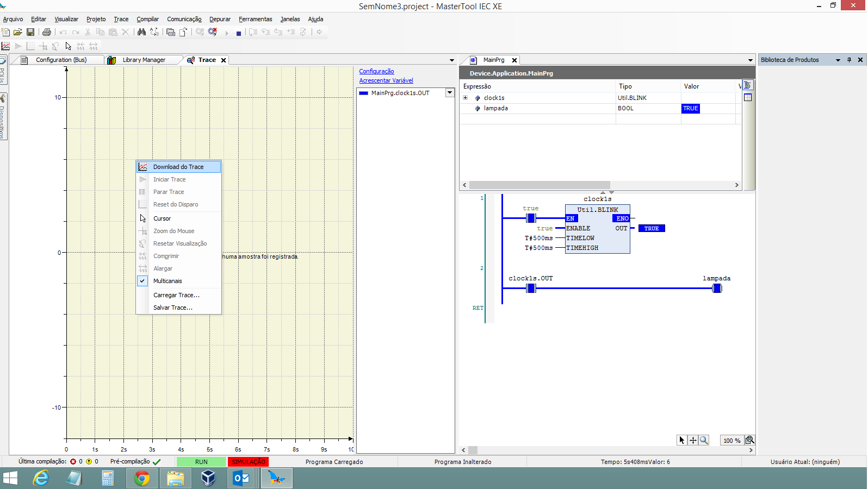Click the Logout icon with red X
The width and height of the screenshot is (868, 489).
tap(213, 33)
